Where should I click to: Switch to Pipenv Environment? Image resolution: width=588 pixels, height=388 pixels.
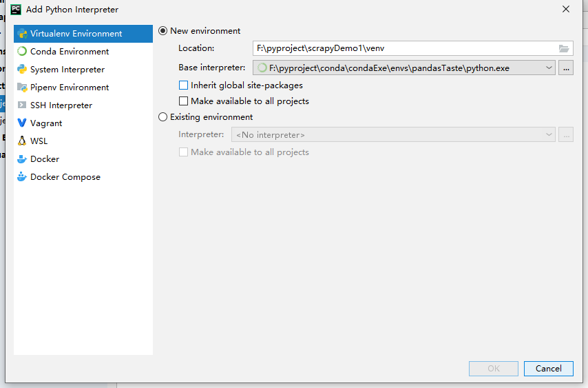(83, 88)
